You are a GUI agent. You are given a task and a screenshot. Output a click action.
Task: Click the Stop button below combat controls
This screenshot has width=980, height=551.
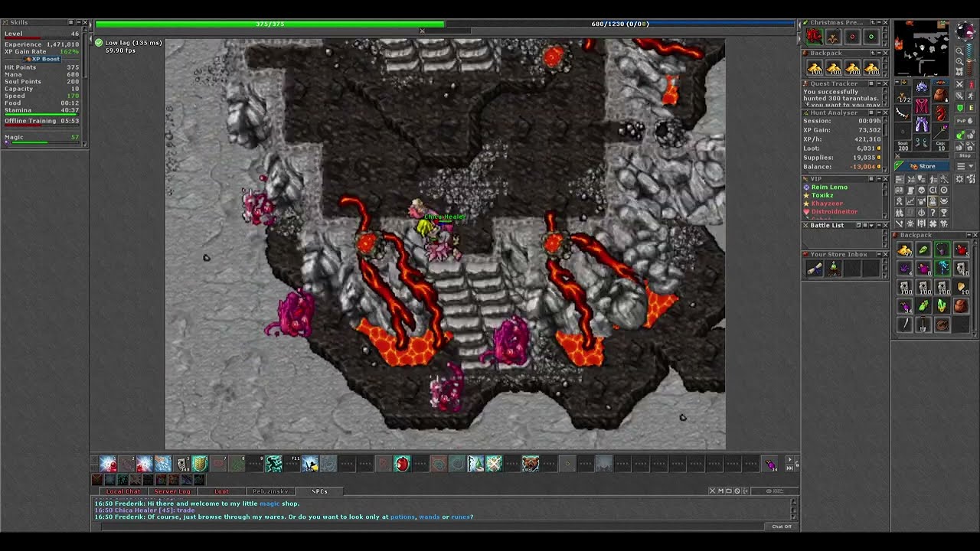(x=965, y=155)
